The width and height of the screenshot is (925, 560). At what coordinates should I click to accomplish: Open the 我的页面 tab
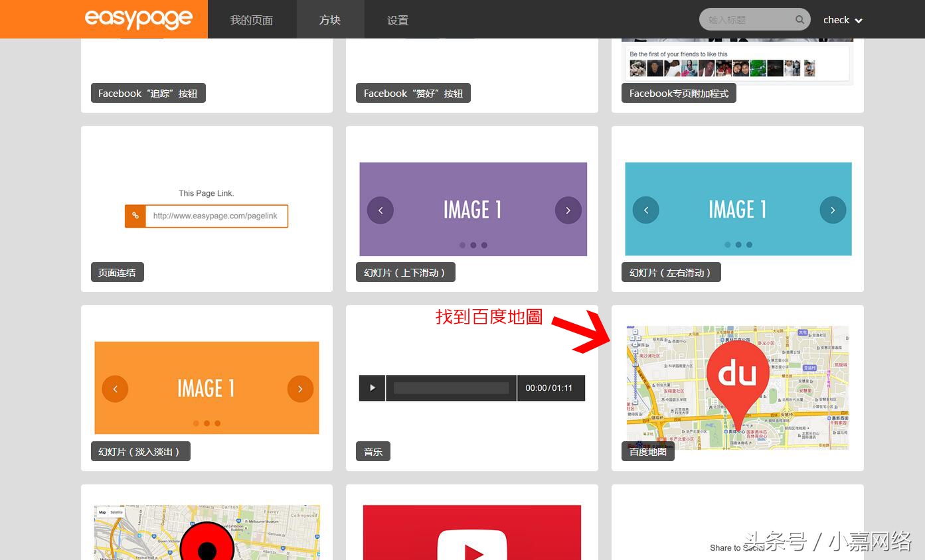[x=252, y=20]
